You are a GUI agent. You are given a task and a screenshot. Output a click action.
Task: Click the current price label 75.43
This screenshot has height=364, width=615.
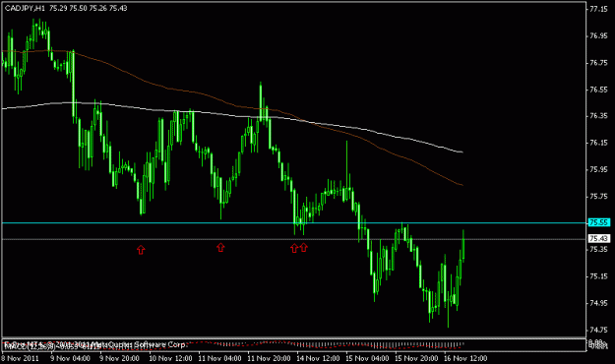pyautogui.click(x=599, y=238)
